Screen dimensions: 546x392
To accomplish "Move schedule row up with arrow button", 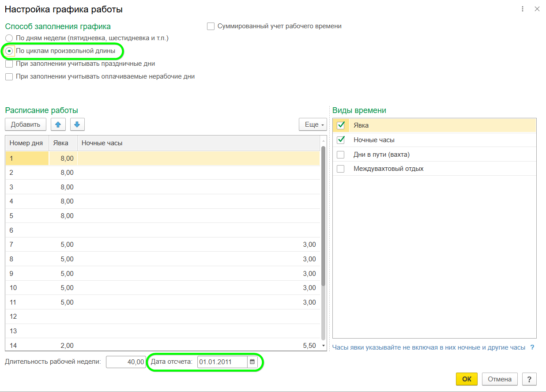I will (58, 124).
